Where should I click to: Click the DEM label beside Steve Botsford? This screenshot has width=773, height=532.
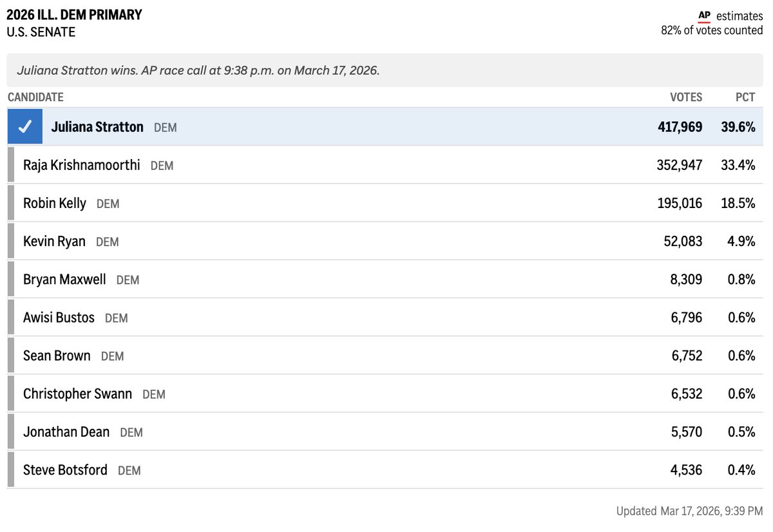(x=129, y=471)
